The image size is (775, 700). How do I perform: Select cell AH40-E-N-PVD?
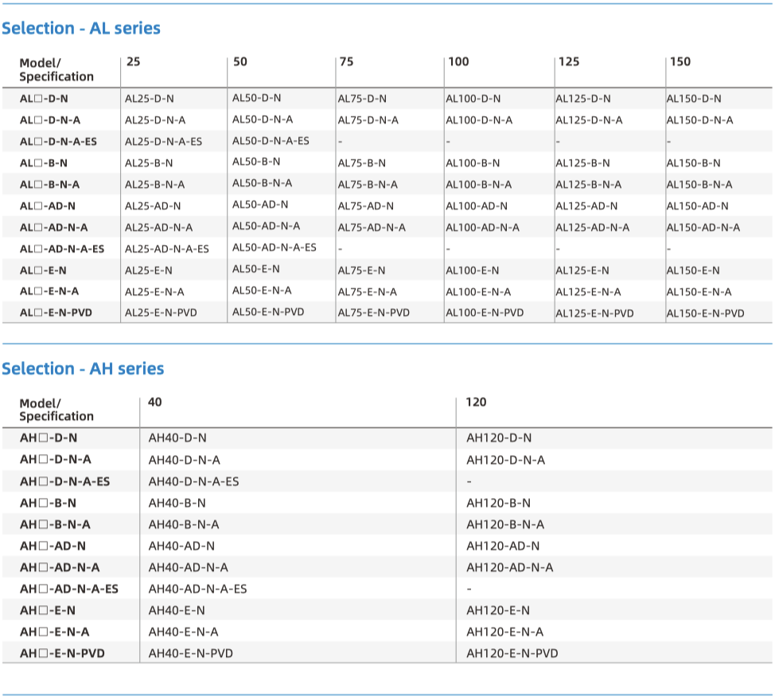191,654
